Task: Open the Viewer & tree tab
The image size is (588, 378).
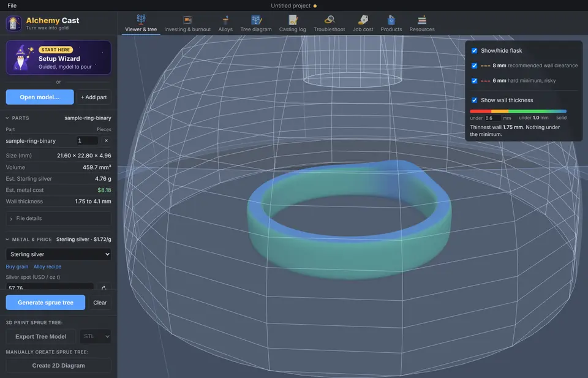Action: tap(141, 24)
